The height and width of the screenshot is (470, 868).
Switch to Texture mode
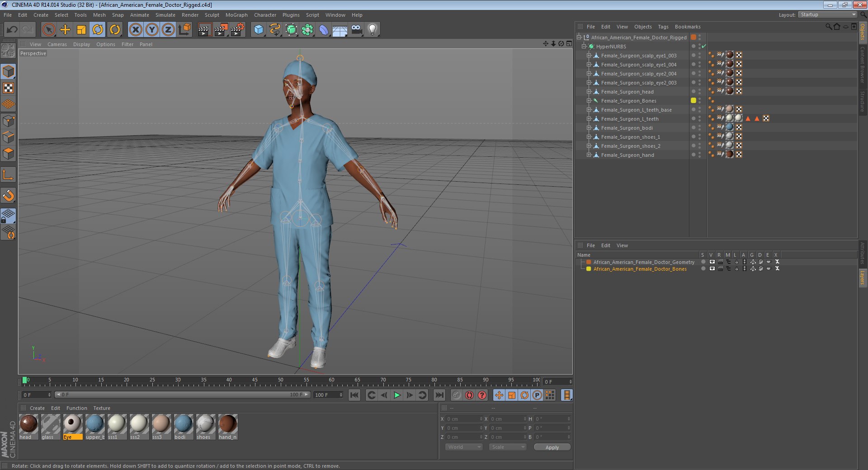click(8, 88)
